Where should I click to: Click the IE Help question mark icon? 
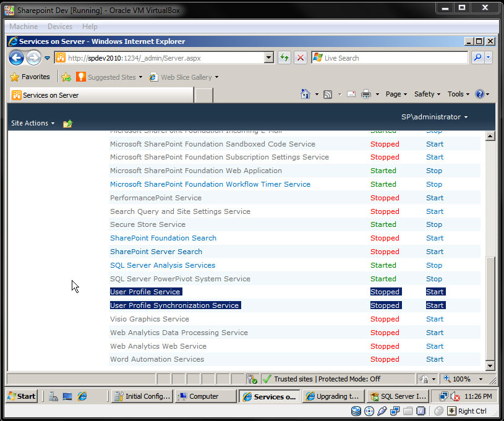(x=479, y=94)
